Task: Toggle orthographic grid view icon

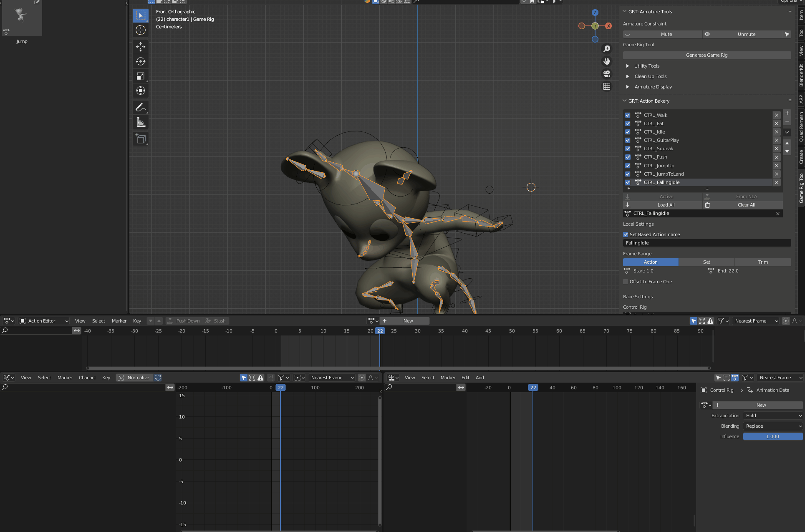Action: 607,86
